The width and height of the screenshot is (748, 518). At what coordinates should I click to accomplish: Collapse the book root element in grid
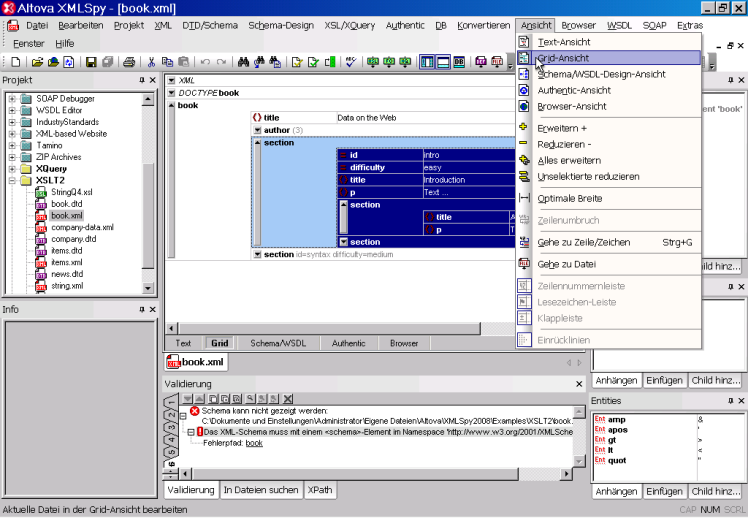pos(172,105)
